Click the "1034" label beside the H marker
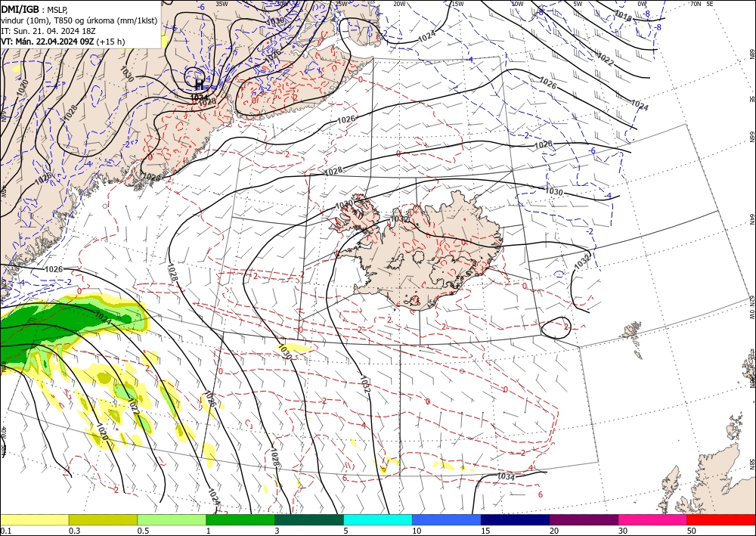756x536 pixels. (x=199, y=97)
